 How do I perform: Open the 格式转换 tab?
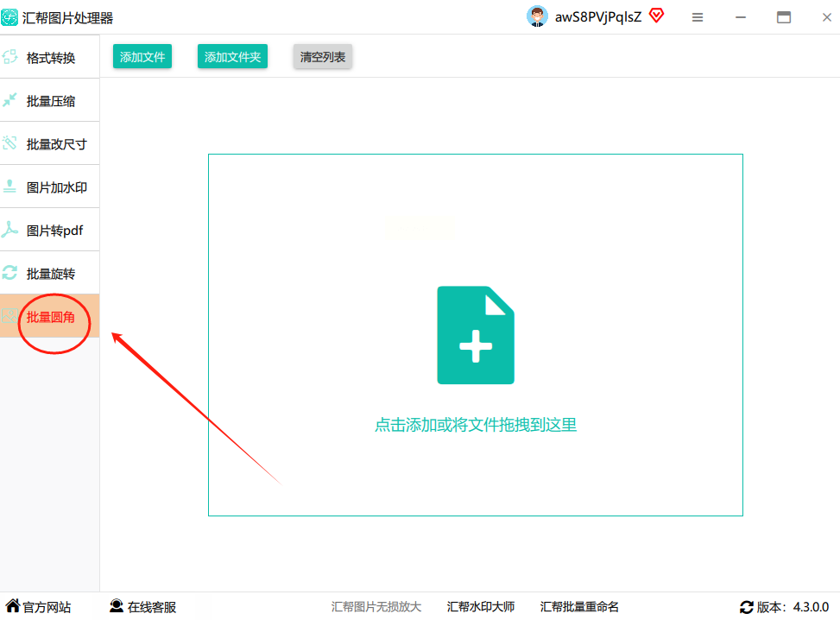point(50,57)
